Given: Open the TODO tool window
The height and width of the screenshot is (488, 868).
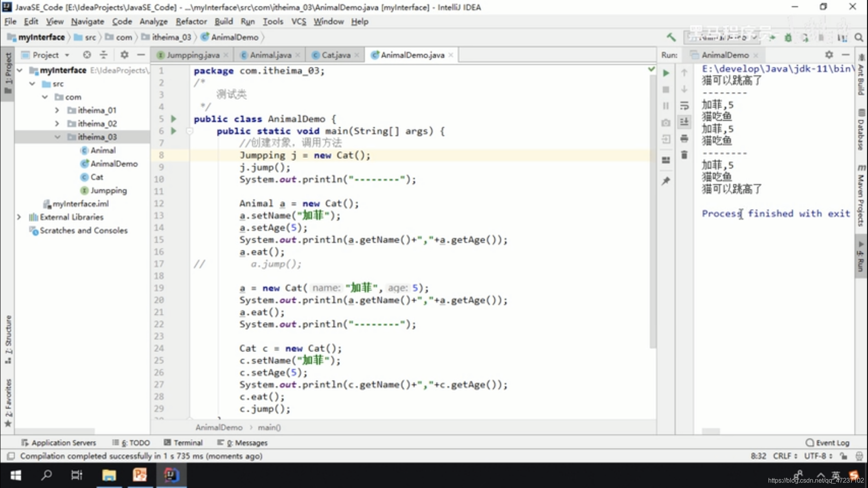Looking at the screenshot, I should coord(131,443).
